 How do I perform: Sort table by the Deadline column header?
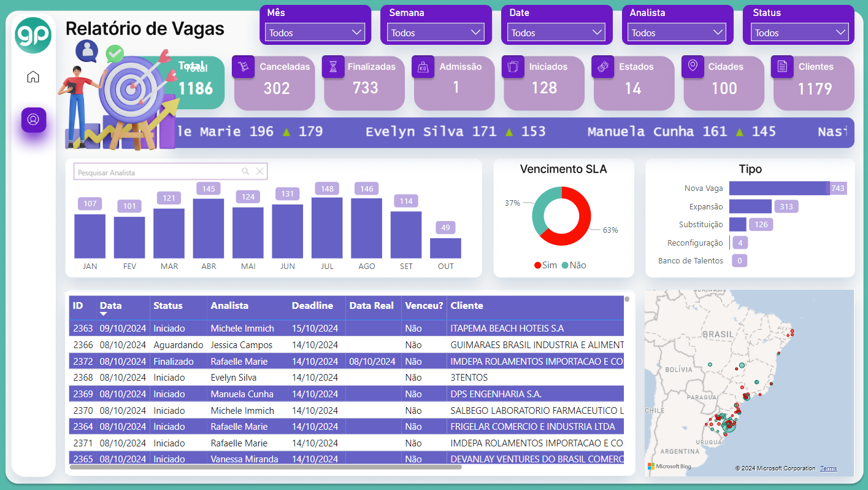(312, 306)
